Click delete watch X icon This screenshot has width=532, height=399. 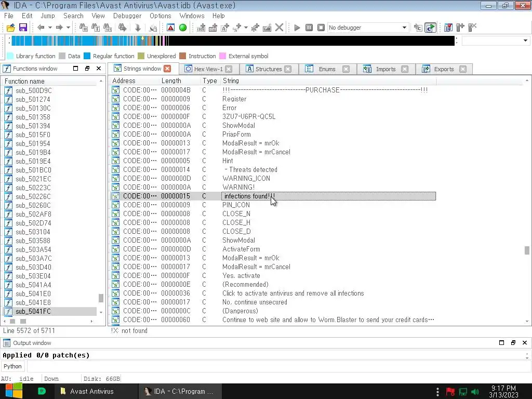coord(472,28)
